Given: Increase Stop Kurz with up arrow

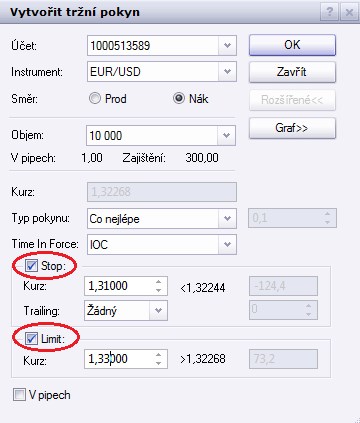Looking at the screenshot, I should pos(158,282).
